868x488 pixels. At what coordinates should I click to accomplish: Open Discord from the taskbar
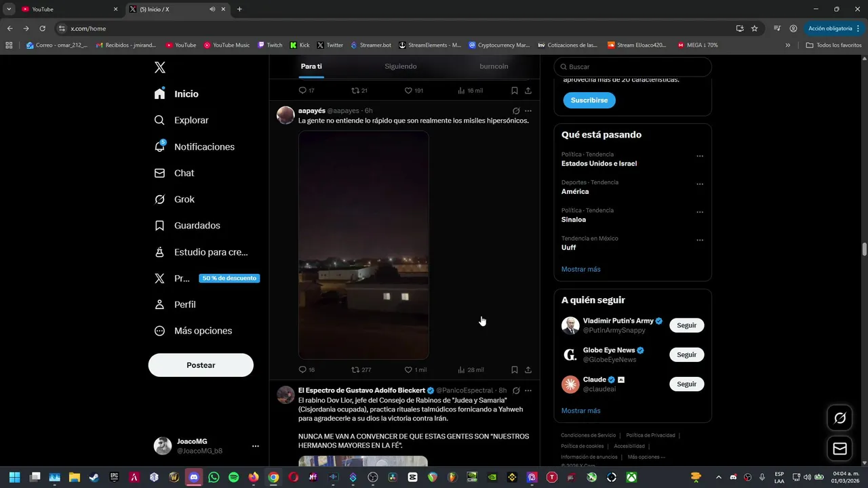point(194,477)
